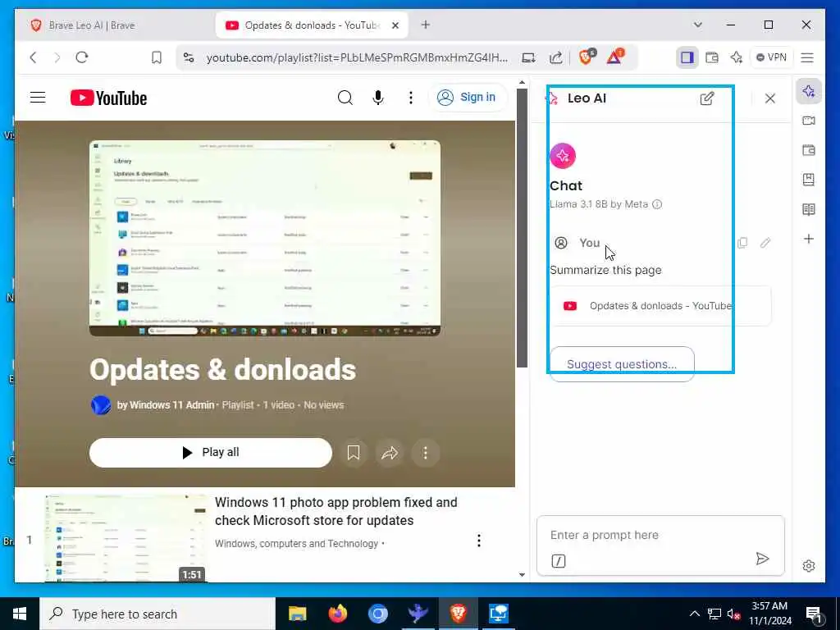Open the address bar share icon
Viewport: 840px width, 630px height.
point(556,57)
